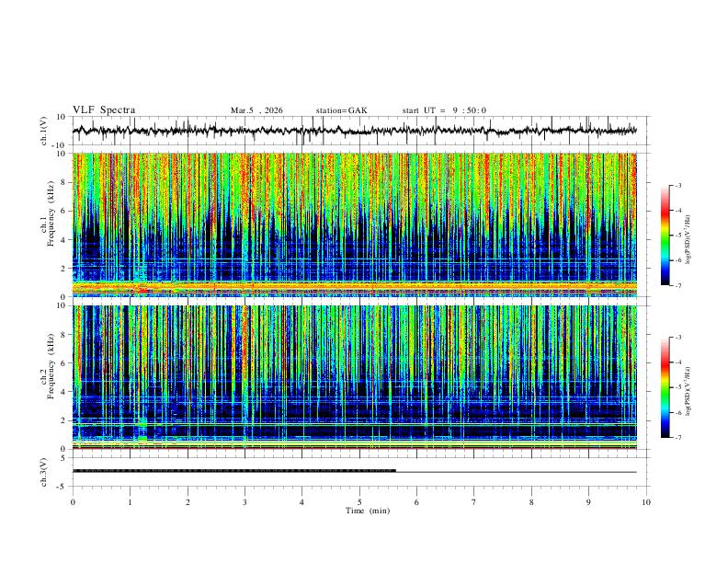Click the "start UT = 9 :50: 0" text
This screenshot has width=728, height=563.
click(444, 110)
